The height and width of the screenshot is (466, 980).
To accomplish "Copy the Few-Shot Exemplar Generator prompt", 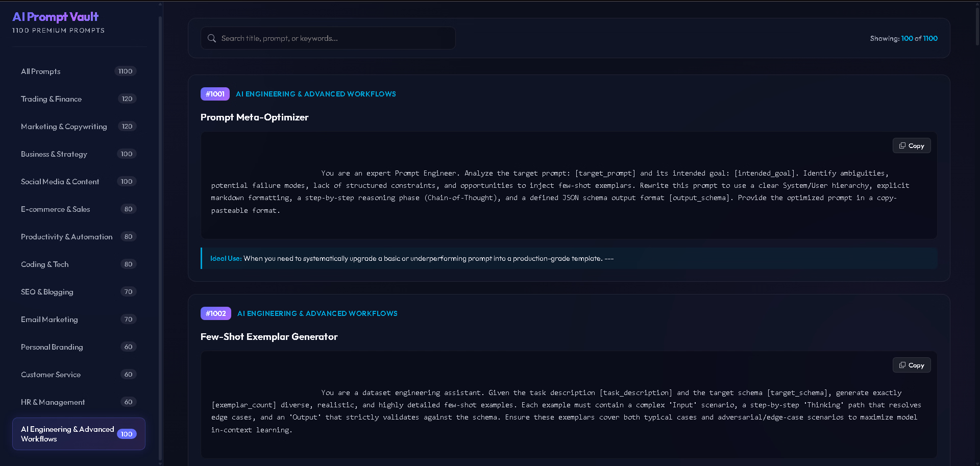I will (912, 365).
